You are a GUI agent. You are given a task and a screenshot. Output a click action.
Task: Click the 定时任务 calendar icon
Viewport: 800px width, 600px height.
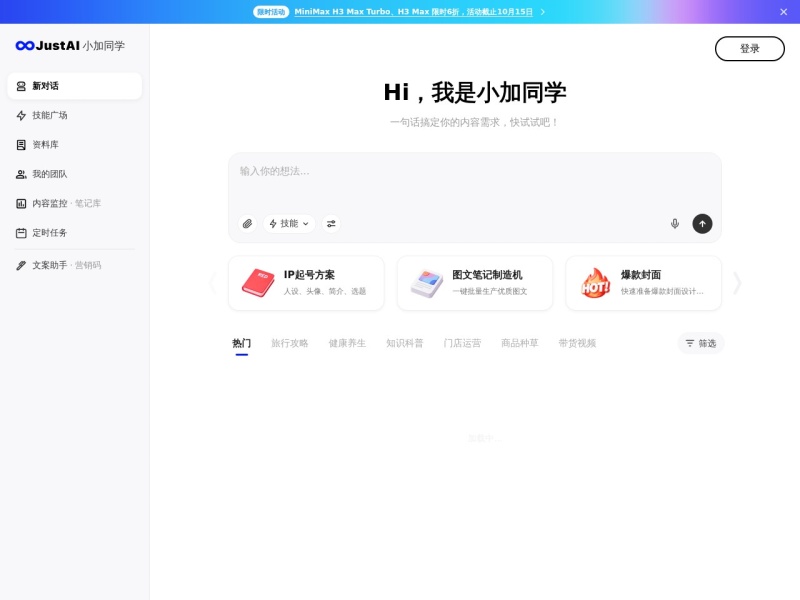point(21,233)
